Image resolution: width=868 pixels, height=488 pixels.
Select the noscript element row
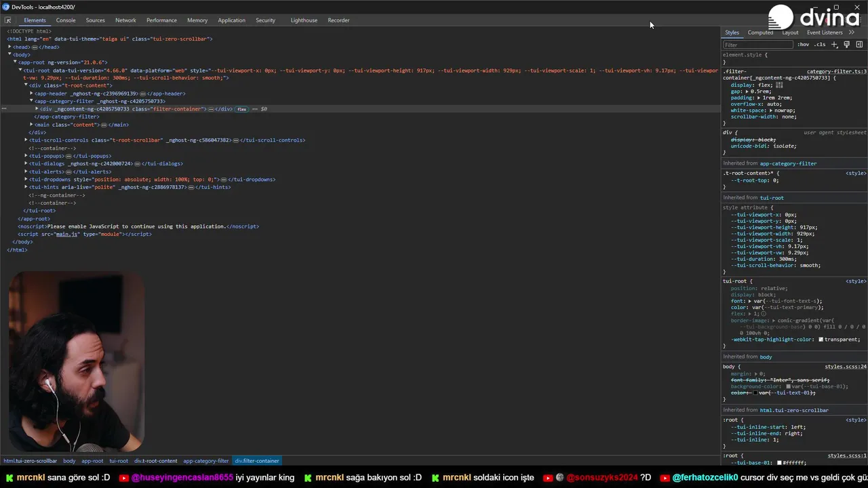[138, 226]
